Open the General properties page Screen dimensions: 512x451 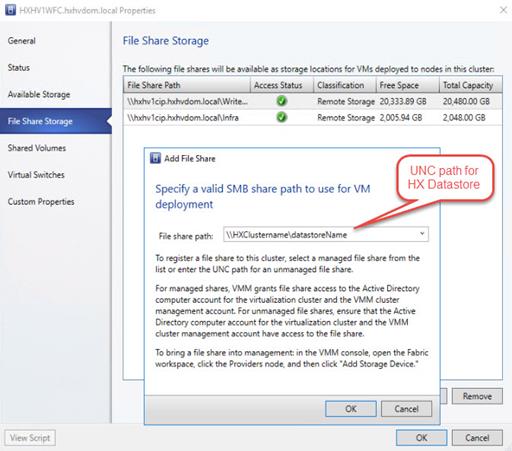[22, 41]
